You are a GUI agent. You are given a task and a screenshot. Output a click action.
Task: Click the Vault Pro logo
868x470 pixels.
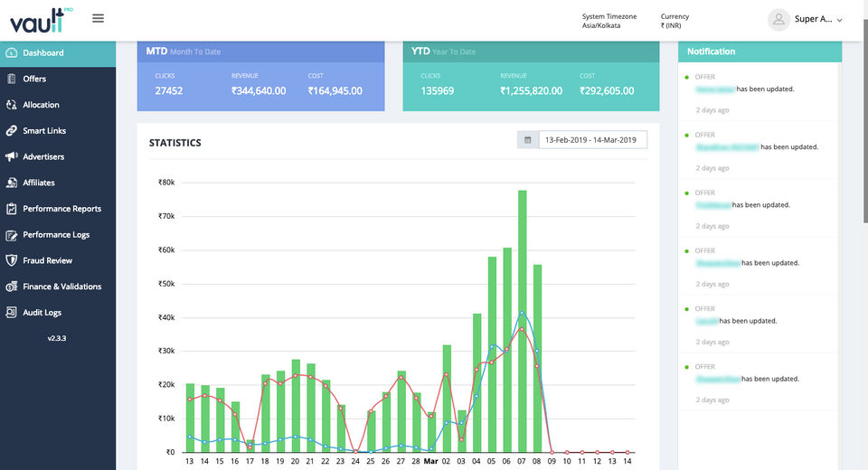coord(36,20)
